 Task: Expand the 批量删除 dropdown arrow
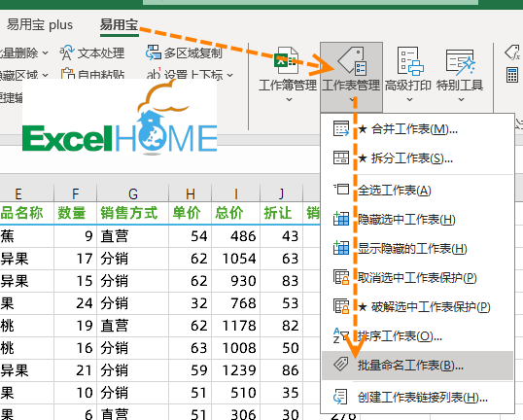point(46,53)
